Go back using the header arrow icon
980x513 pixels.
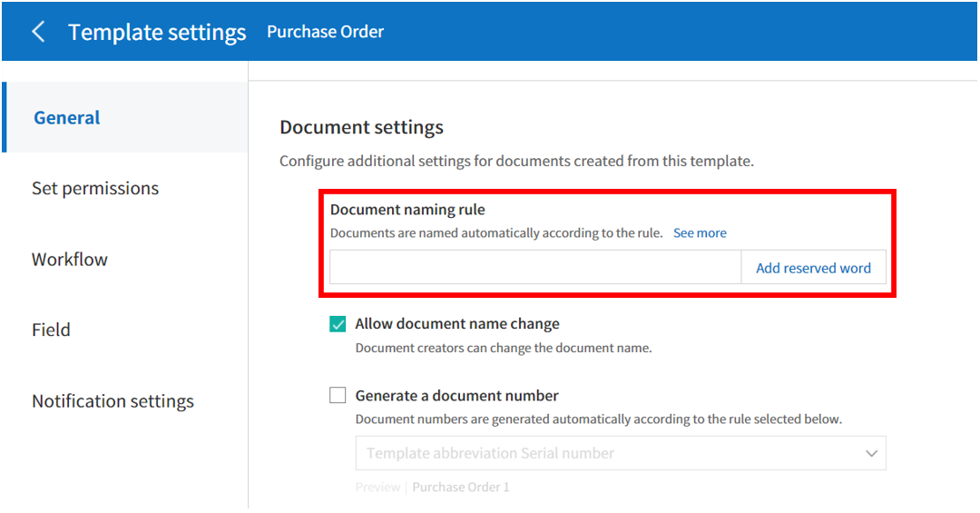(38, 31)
